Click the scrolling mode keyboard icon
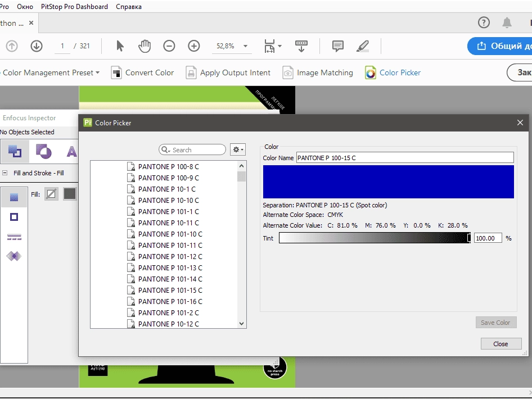Screen dimensions: 532x399 (x=301, y=46)
